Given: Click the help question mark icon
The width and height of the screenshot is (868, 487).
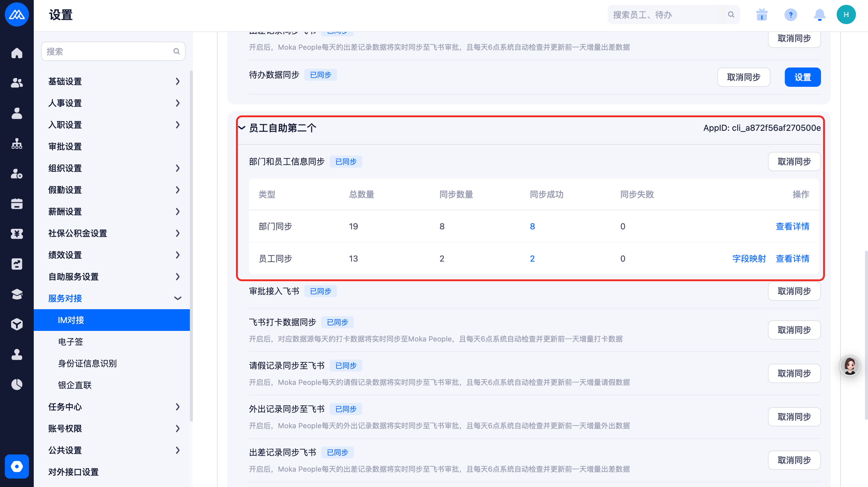Looking at the screenshot, I should click(791, 15).
